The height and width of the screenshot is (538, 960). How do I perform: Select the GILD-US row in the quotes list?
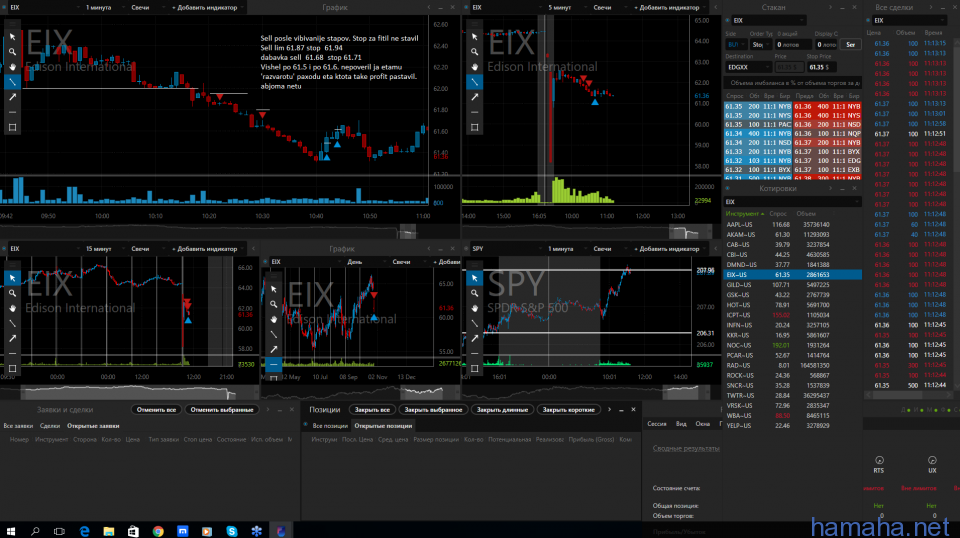pyautogui.click(x=793, y=285)
